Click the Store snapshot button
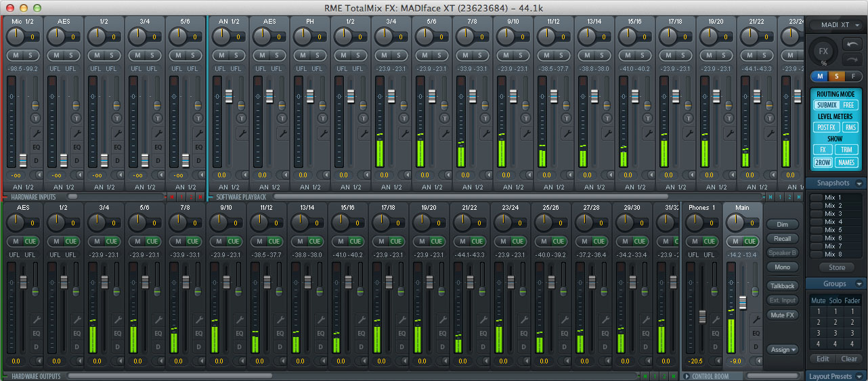 (x=836, y=268)
